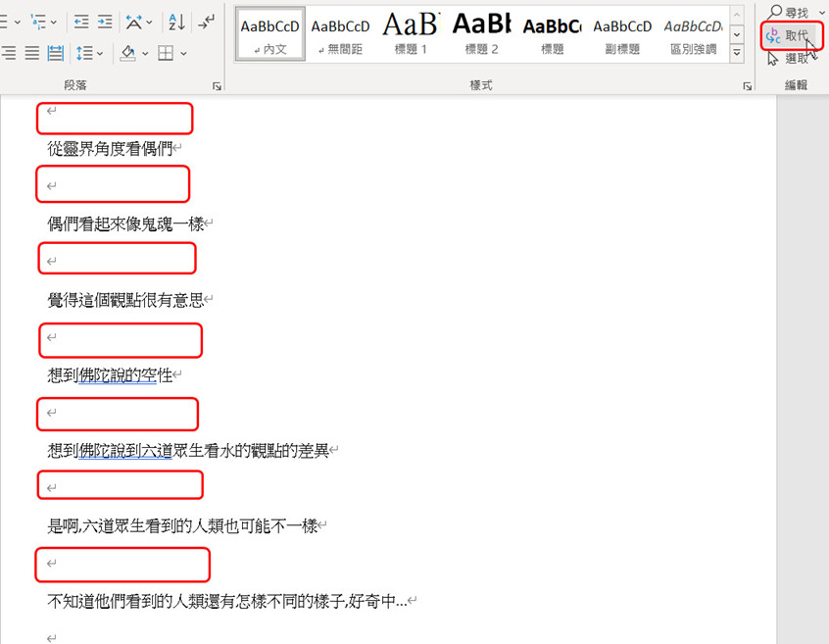The height and width of the screenshot is (644, 829).
Task: Apply the shading paint bucket
Action: 127,53
